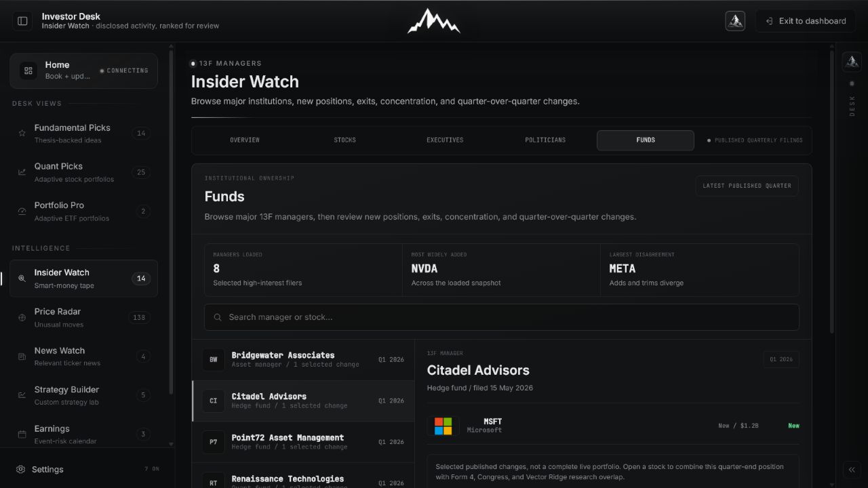The height and width of the screenshot is (488, 868).
Task: Switch to the Stocks tab
Action: click(344, 140)
